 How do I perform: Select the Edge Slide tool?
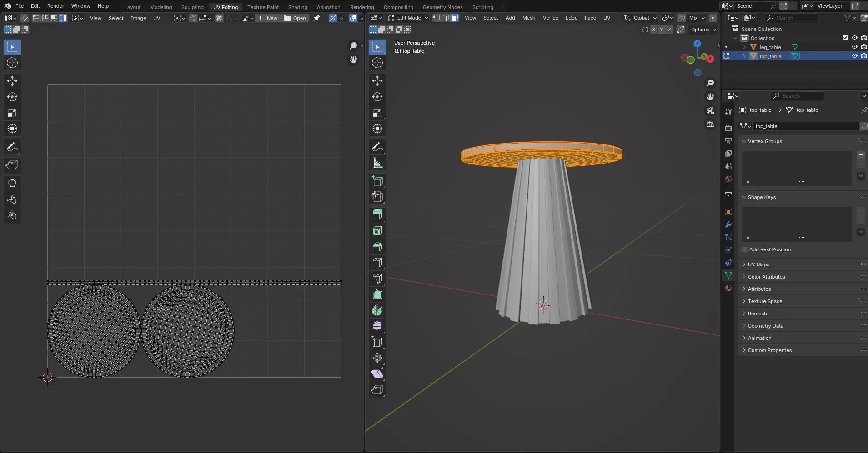point(377,342)
